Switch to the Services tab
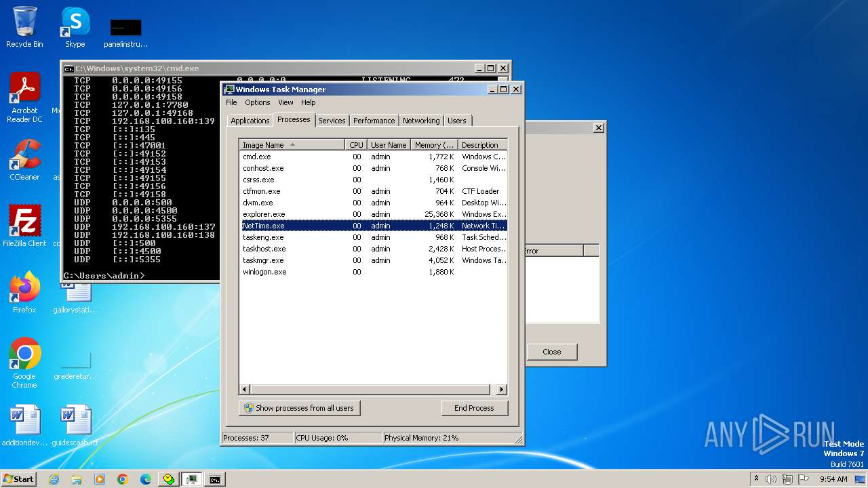The image size is (868, 488). click(332, 121)
